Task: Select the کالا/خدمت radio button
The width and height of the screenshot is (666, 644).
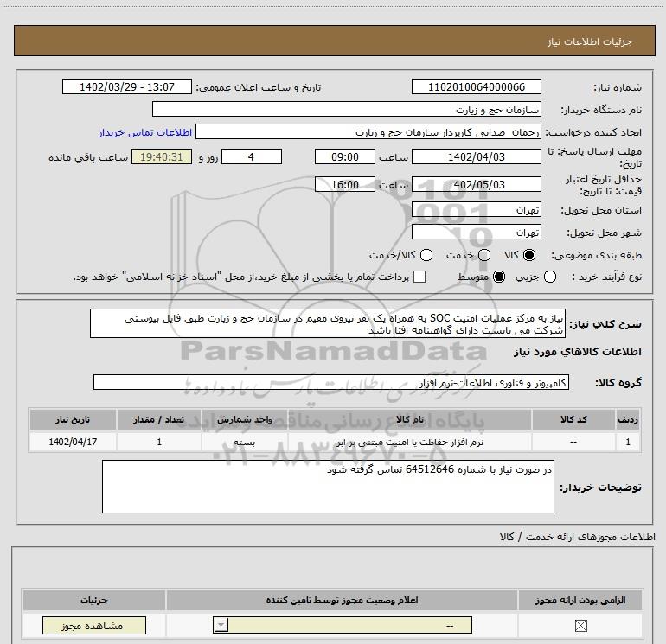Action: click(x=426, y=255)
